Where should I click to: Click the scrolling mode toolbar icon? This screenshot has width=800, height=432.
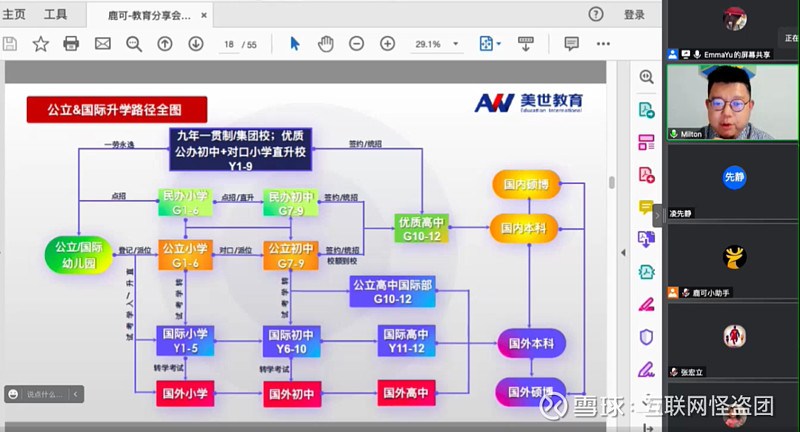coord(526,44)
